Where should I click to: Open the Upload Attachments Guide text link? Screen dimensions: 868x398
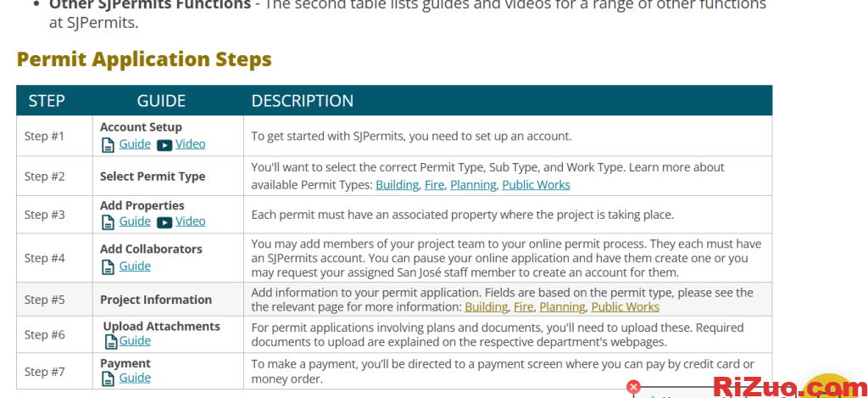click(135, 341)
